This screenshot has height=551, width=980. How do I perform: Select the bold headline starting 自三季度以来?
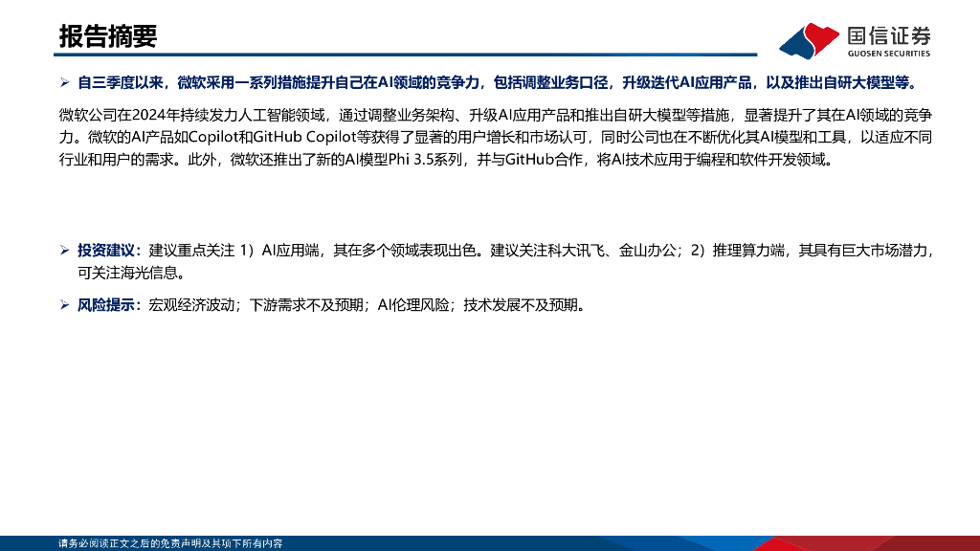click(x=499, y=82)
